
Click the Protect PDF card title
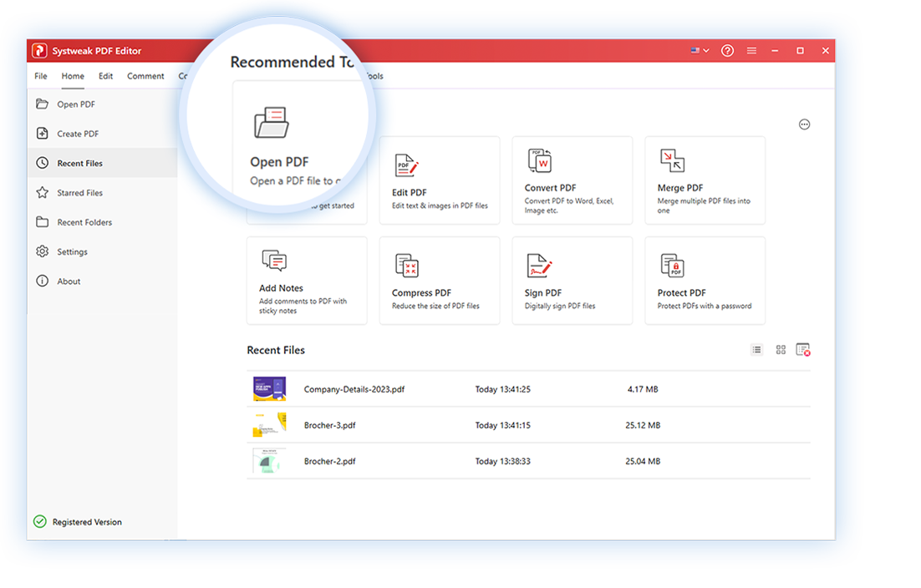point(681,293)
